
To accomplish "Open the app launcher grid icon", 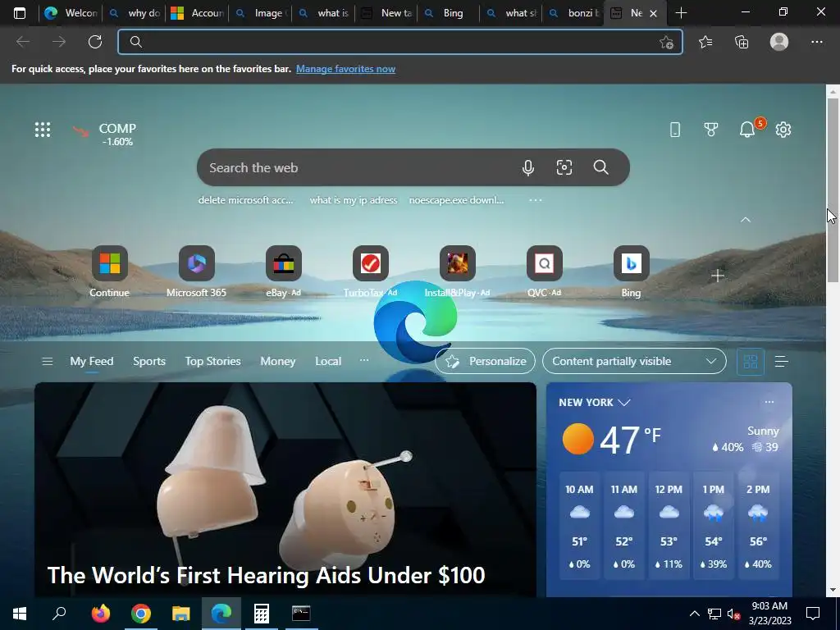I will pos(43,129).
